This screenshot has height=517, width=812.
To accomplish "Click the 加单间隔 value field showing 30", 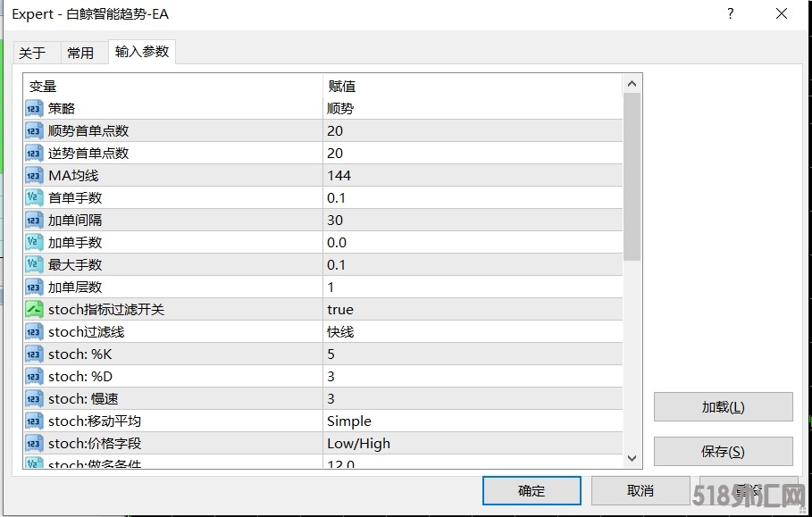I will tap(473, 220).
